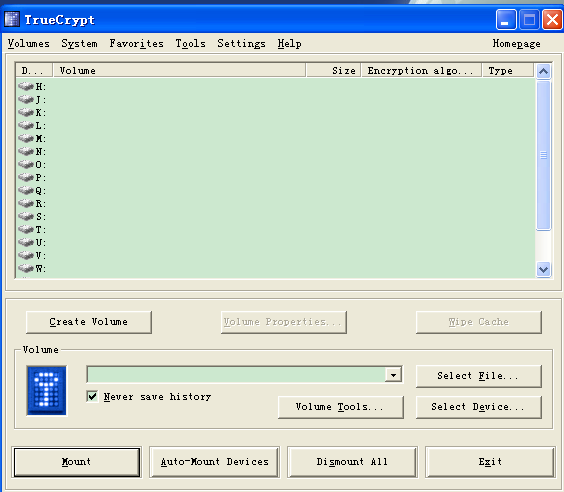Screen dimensions: 564x492
Task: Click the Encryption algo... column header
Action: tap(421, 70)
